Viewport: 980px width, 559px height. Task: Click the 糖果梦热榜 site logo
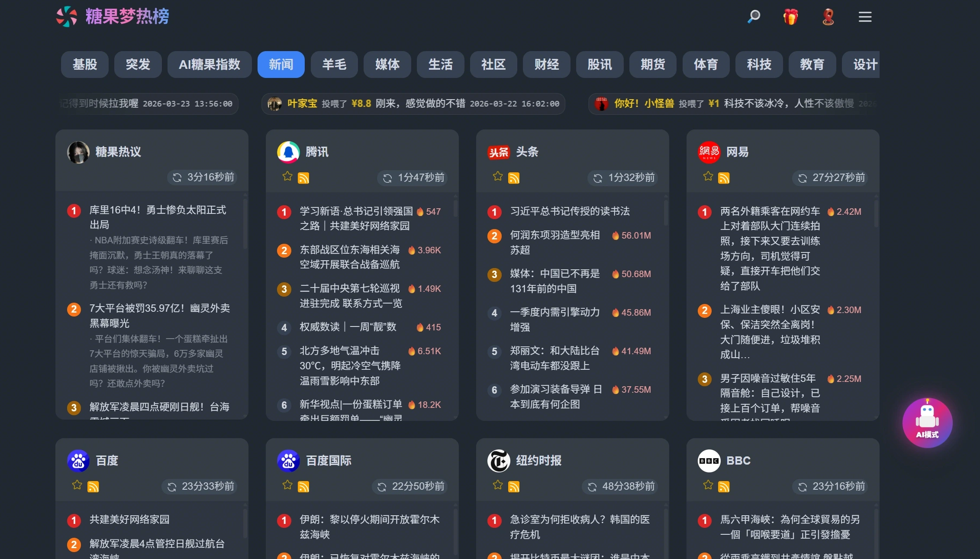111,16
